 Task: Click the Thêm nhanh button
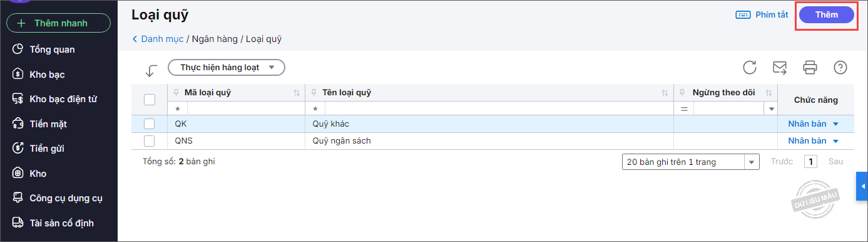coord(58,23)
